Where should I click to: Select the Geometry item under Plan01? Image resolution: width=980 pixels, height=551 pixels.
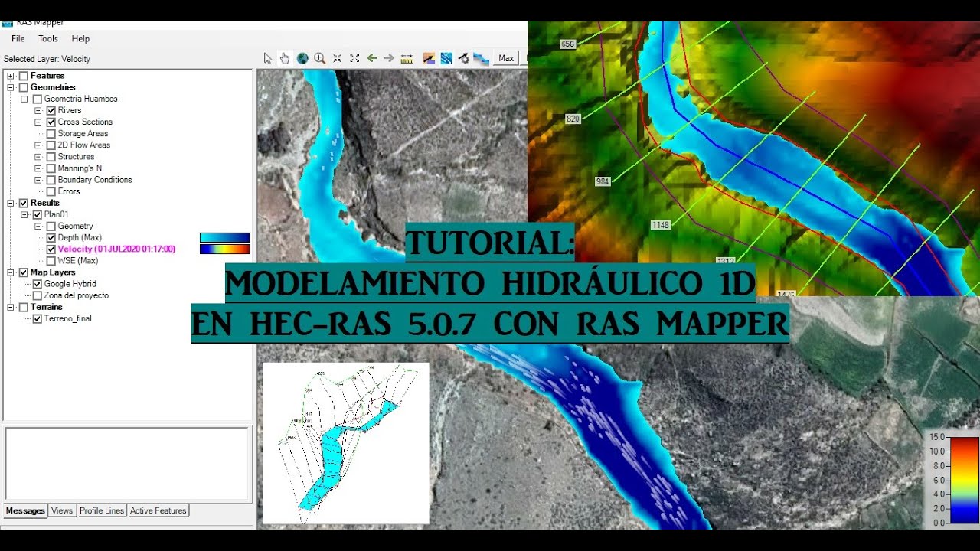[x=75, y=226]
